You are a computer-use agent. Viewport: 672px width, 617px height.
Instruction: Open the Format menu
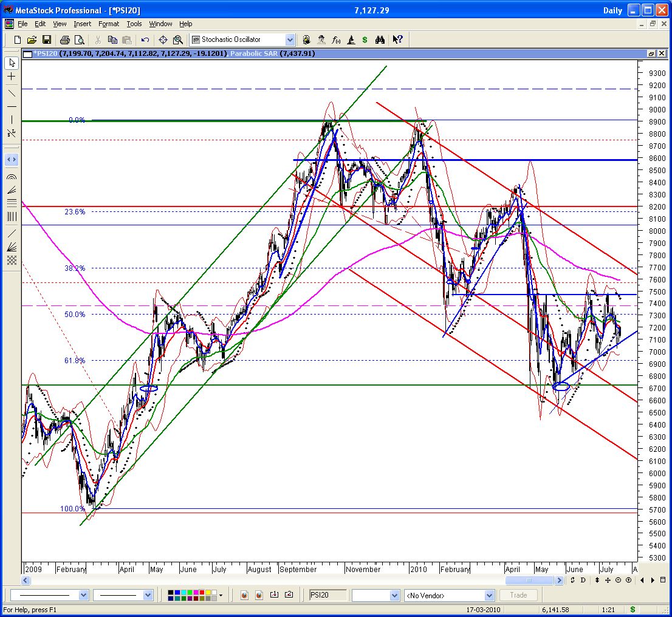pyautogui.click(x=109, y=24)
